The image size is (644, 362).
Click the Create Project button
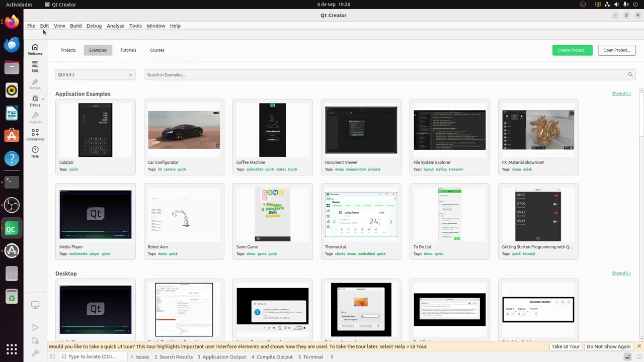572,50
